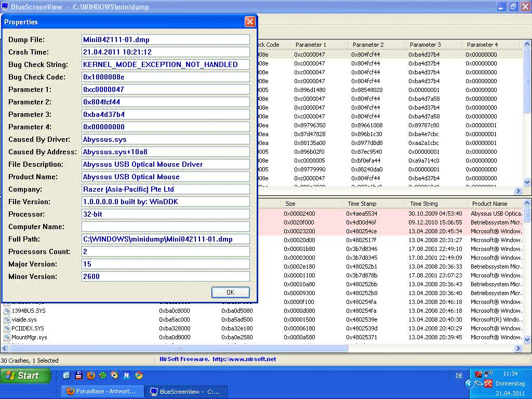Screen dimensions: 532x399
Task: Click time string 30.10.2009 04:53:40
Action: pos(435,214)
